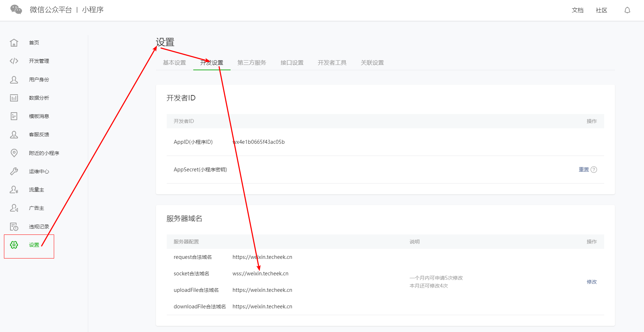Open 文档 link in header
This screenshot has width=644, height=332.
pos(577,10)
